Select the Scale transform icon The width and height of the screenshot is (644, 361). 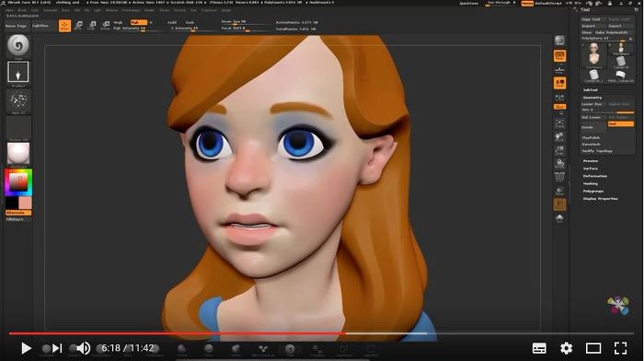coord(92,26)
